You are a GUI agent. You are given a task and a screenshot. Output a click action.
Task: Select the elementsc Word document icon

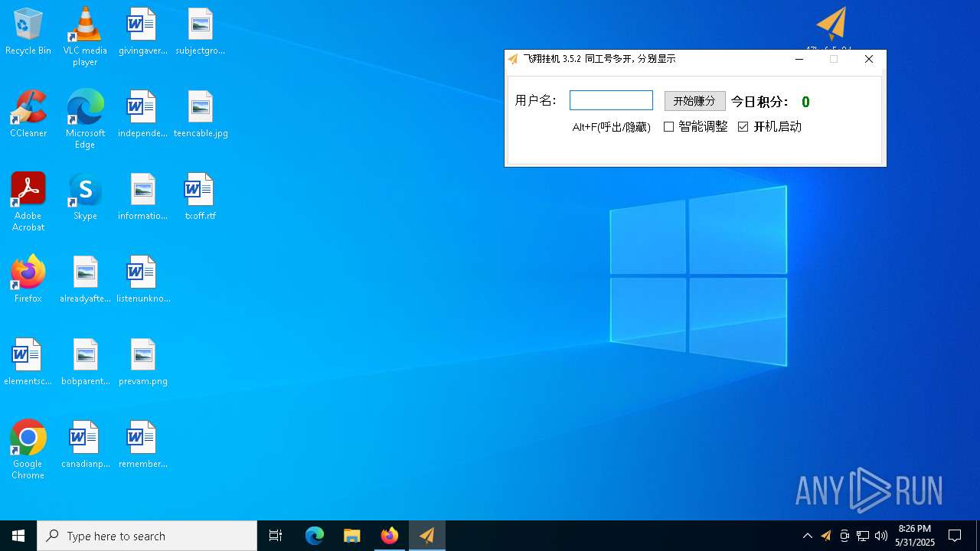click(28, 362)
